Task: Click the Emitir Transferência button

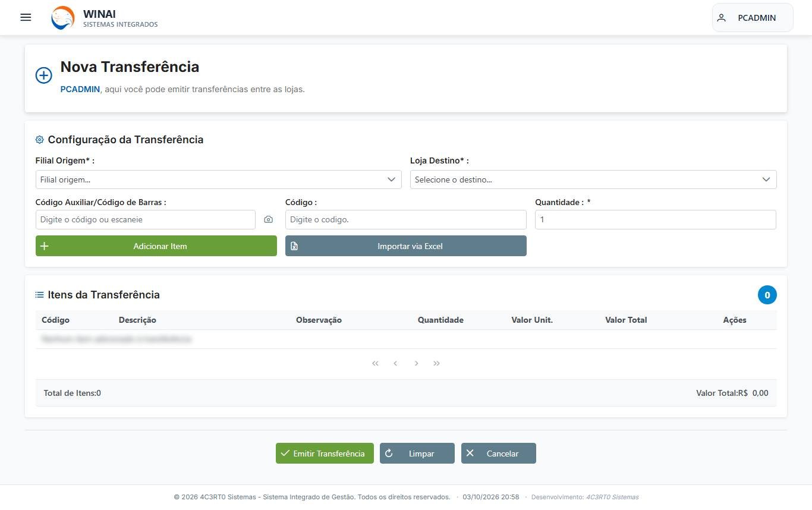Action: [325, 454]
